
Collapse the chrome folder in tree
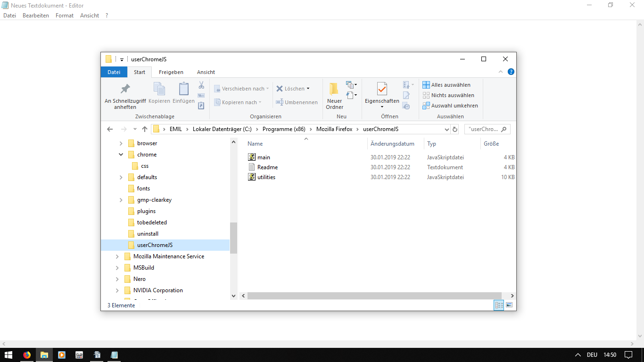pos(121,155)
